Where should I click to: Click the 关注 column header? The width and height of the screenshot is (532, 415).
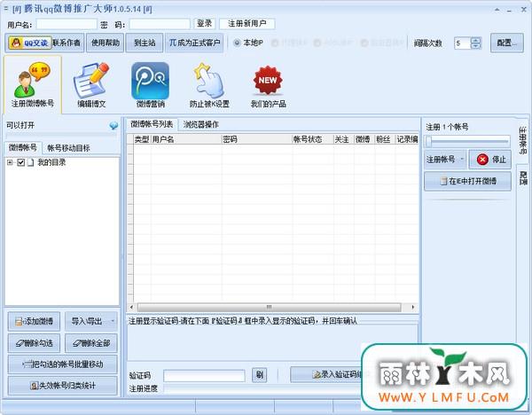(x=344, y=139)
